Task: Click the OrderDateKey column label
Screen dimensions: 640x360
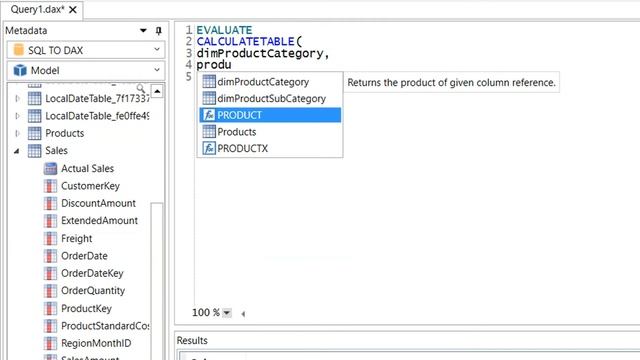Action: pyautogui.click(x=92, y=273)
